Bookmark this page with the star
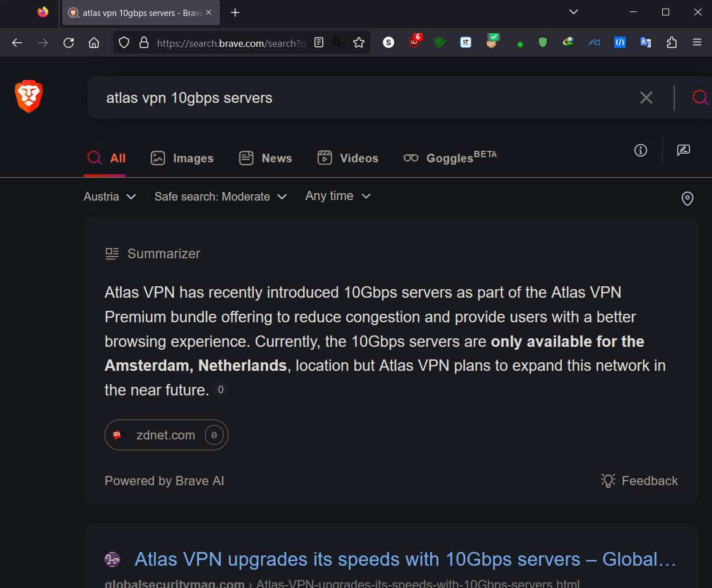712x588 pixels. pyautogui.click(x=359, y=42)
